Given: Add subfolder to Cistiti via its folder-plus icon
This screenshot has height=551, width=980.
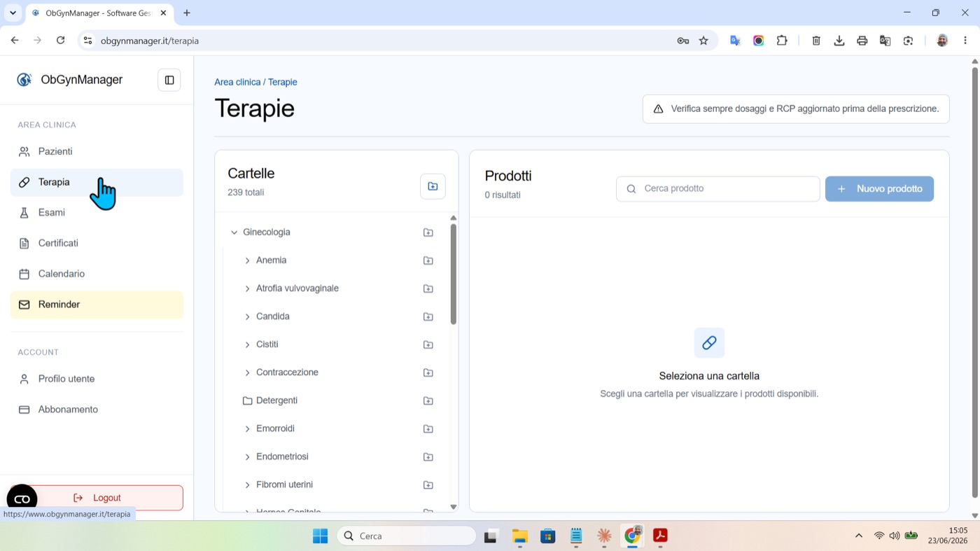Looking at the screenshot, I should tap(428, 344).
